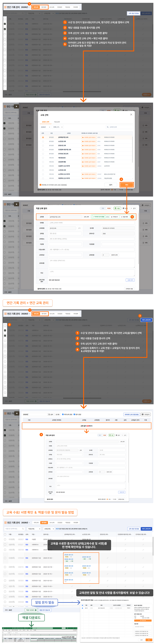Screen dimensions: 156x644
Task: Click 교육 생성 및 발송 in the topmost screenshot
Action: click(133, 13)
